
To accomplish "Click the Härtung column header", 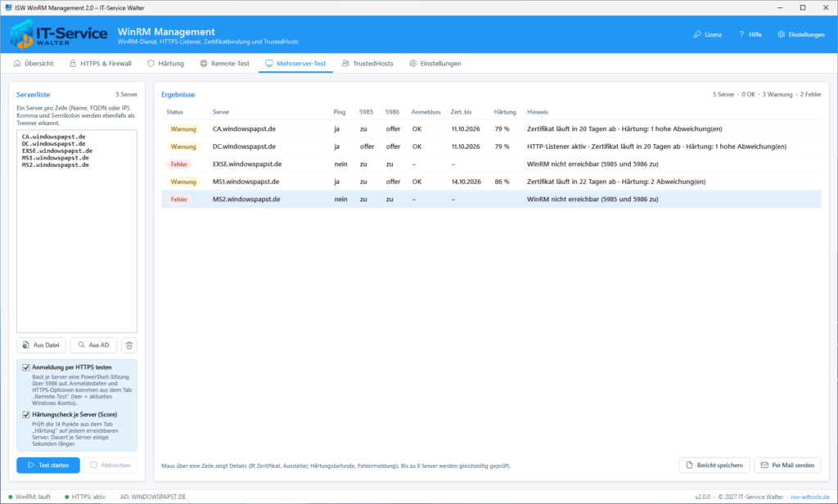I will pyautogui.click(x=504, y=112).
